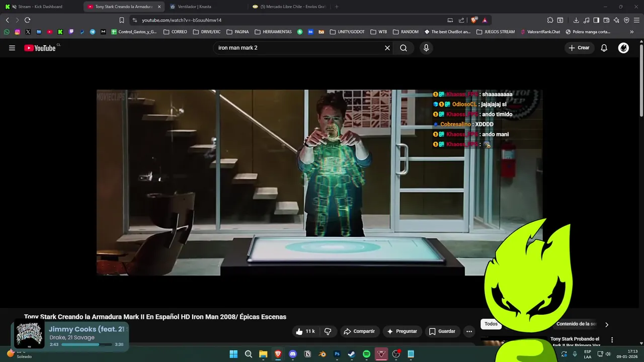Open WhatsApp bookmark icon
Viewport: 644px width, 362px height.
pyautogui.click(x=7, y=32)
